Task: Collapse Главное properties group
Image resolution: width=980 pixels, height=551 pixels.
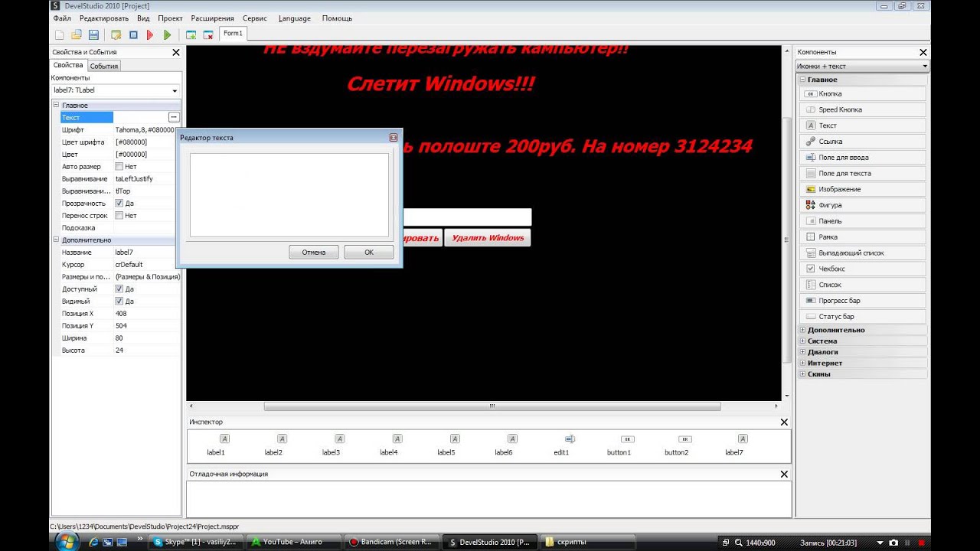Action: pos(56,105)
